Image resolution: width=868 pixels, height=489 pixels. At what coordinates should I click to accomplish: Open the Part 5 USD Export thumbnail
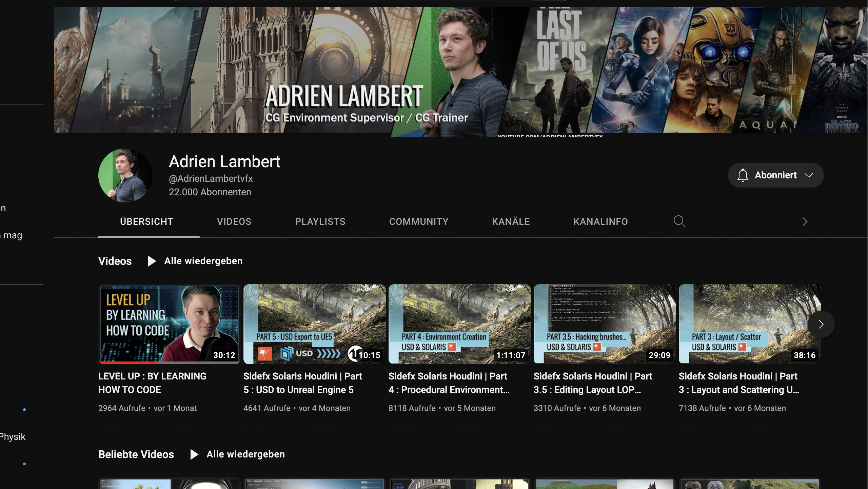(x=314, y=324)
